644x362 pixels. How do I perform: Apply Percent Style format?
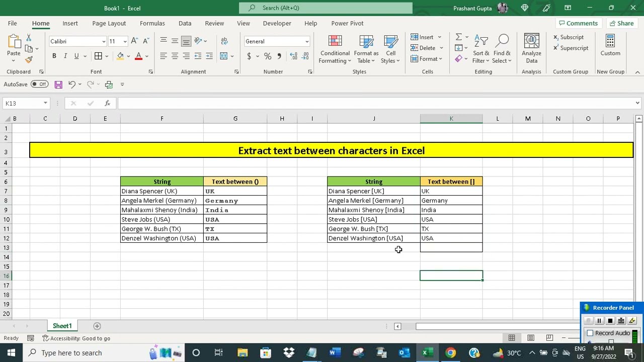pos(268,56)
